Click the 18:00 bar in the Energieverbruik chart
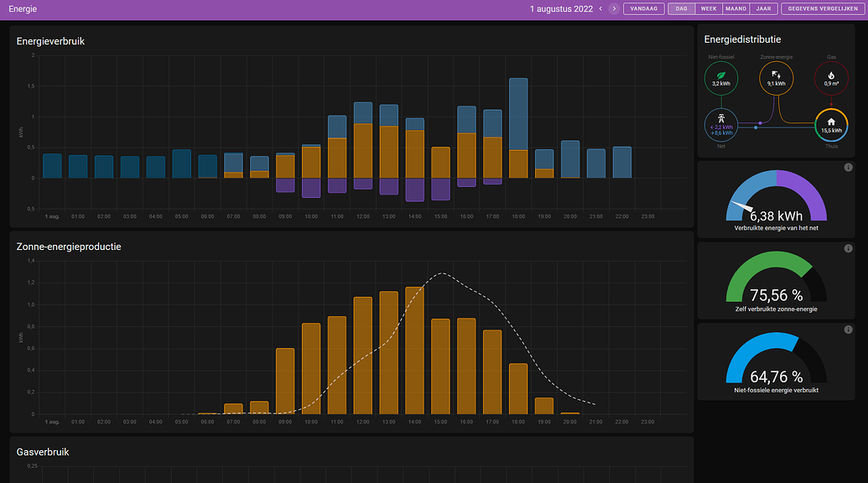 [517, 126]
